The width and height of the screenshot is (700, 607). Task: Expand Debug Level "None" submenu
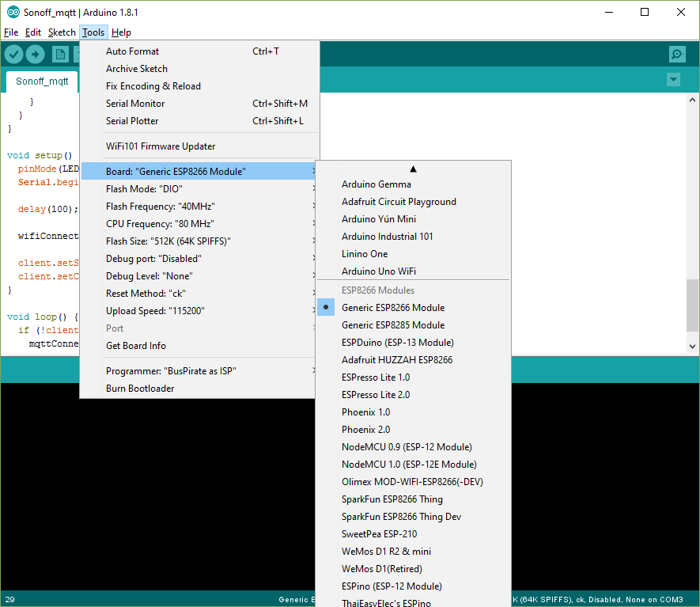[199, 276]
